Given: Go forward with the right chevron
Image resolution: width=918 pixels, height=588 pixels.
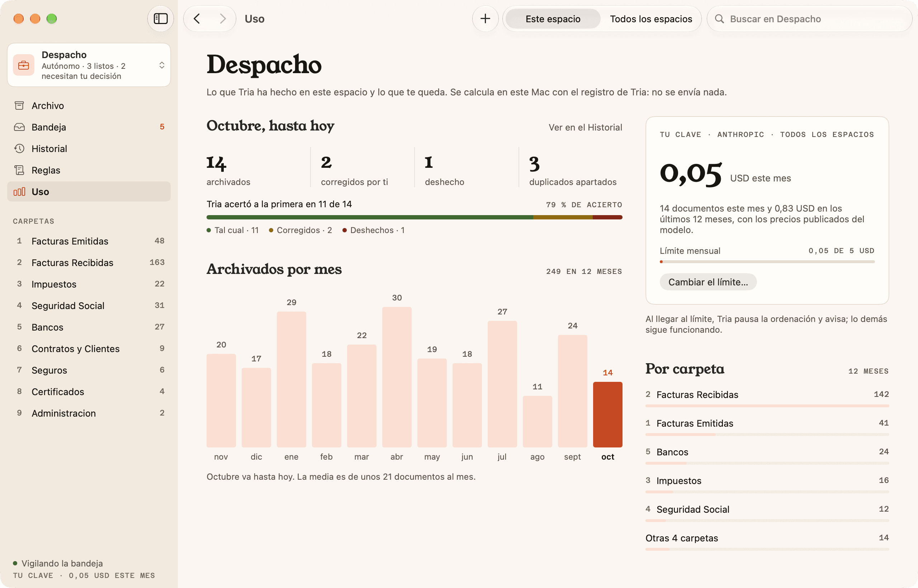Looking at the screenshot, I should click(223, 19).
